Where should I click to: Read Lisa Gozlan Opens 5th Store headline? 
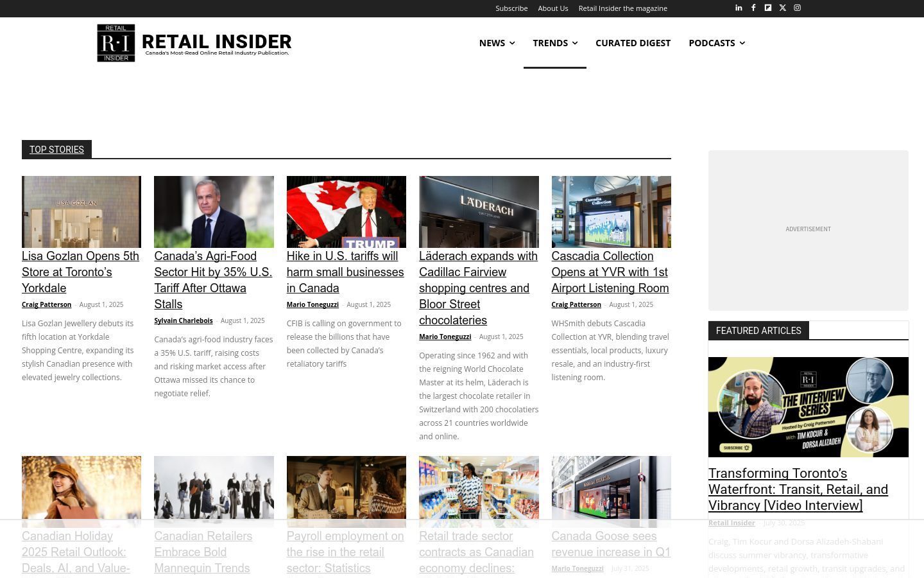pyautogui.click(x=81, y=272)
